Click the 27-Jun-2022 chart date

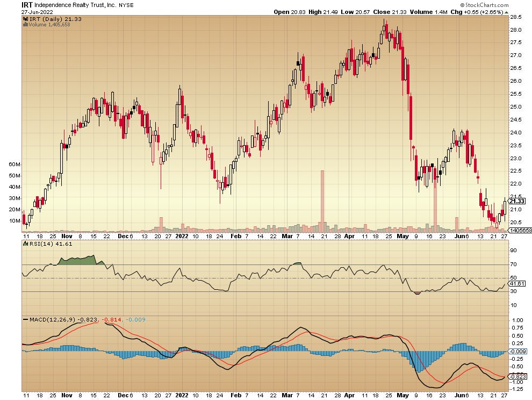tap(37, 12)
